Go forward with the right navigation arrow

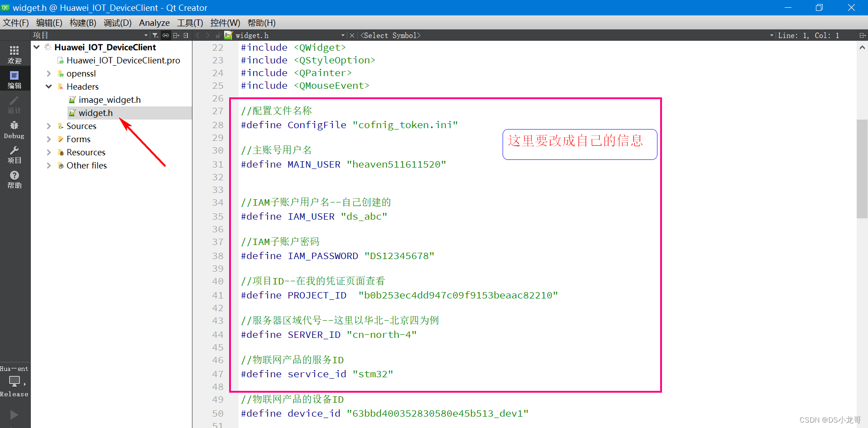click(x=208, y=35)
